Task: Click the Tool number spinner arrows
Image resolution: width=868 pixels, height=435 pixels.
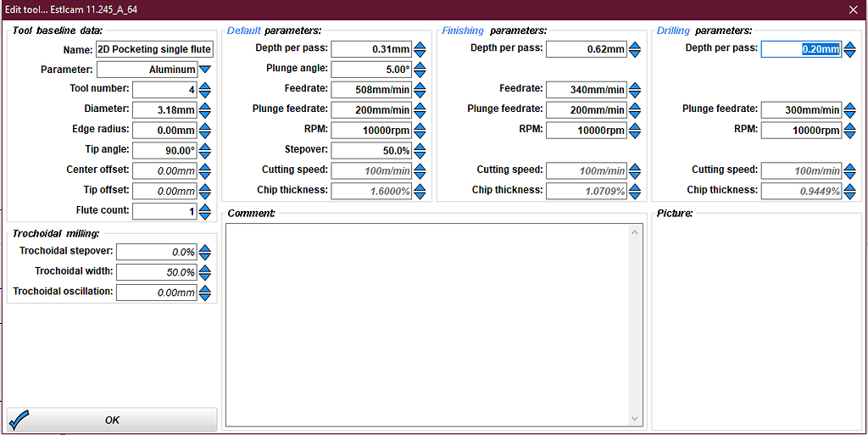Action: pos(205,90)
